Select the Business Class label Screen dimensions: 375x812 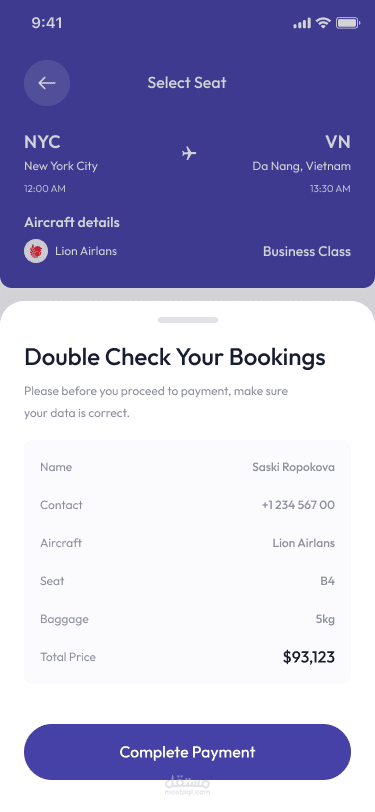coord(307,252)
